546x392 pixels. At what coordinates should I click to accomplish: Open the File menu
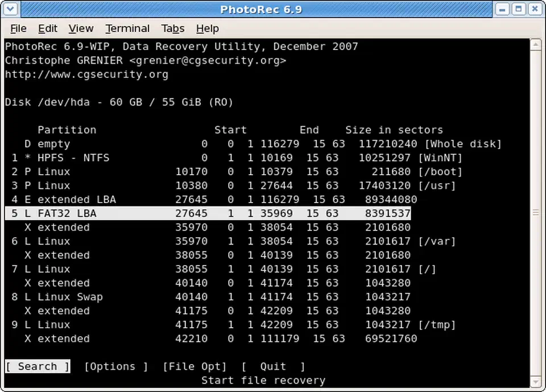[18, 28]
